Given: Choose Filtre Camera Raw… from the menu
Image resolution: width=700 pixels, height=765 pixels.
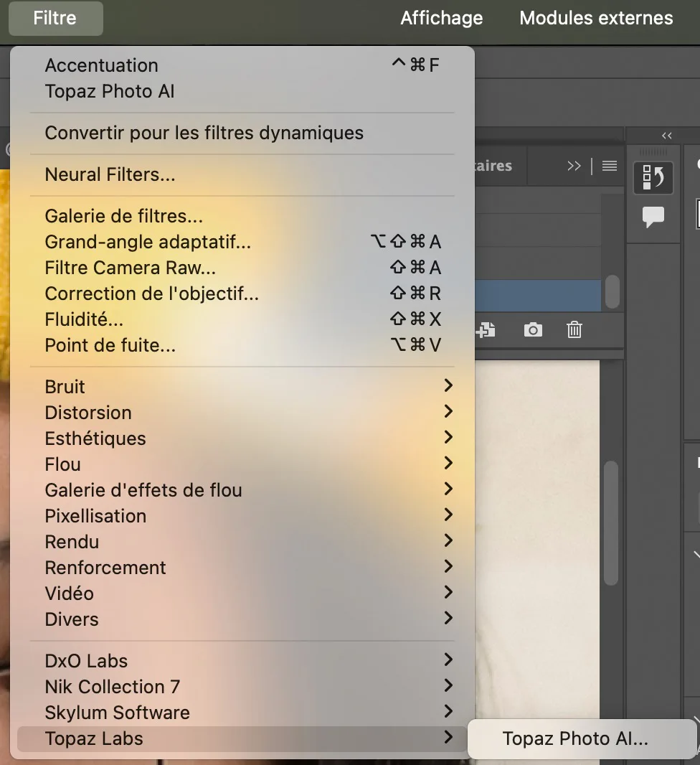Looking at the screenshot, I should point(131,268).
